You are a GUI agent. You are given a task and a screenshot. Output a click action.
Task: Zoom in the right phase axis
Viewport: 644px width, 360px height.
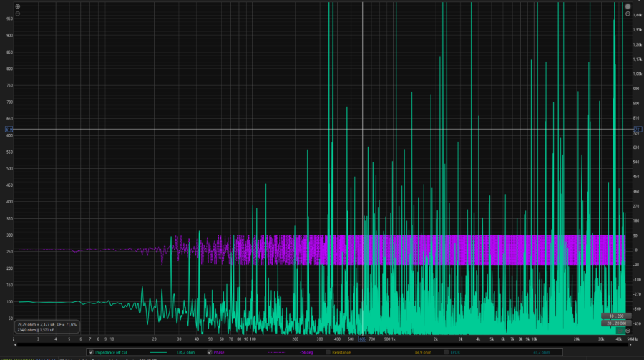[x=628, y=6]
